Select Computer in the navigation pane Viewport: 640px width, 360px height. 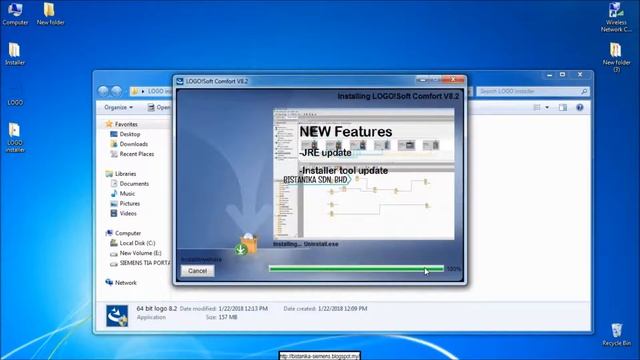point(123,233)
